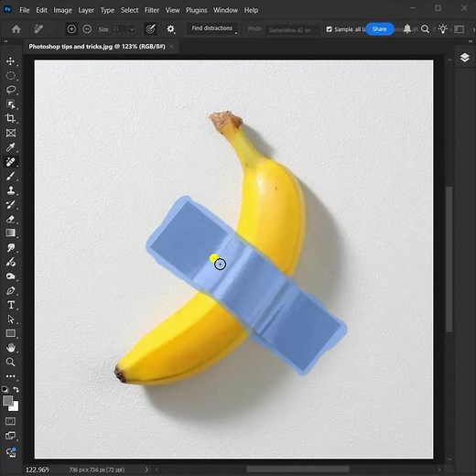Select the Smudge tool
Image resolution: width=476 pixels, height=476 pixels.
tap(11, 247)
